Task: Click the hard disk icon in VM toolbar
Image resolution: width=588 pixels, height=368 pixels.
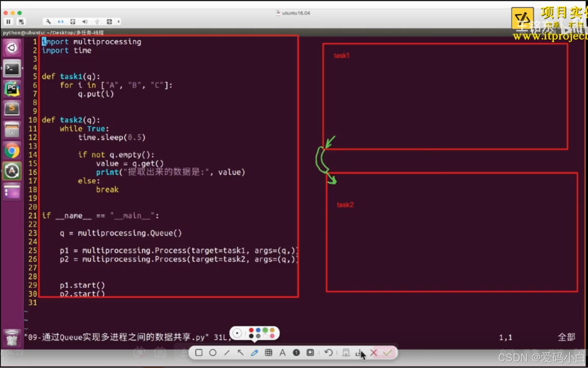Action: click(x=73, y=22)
